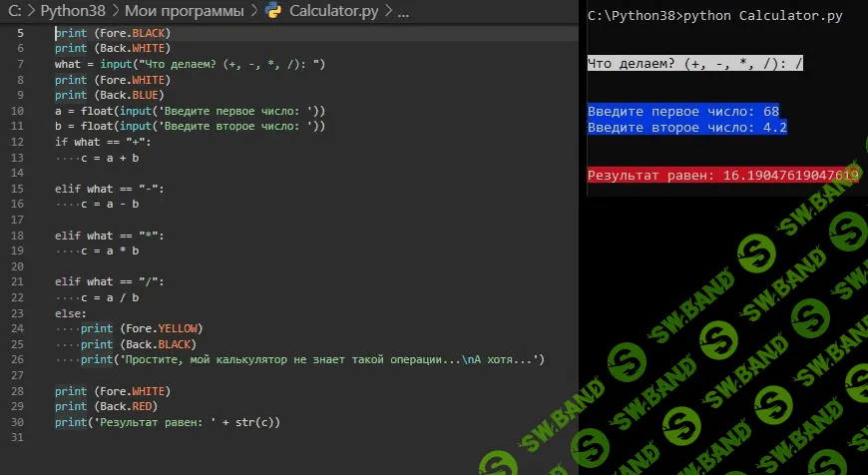Click line number 5 in the gutter
This screenshot has height=475, width=868.
point(20,33)
